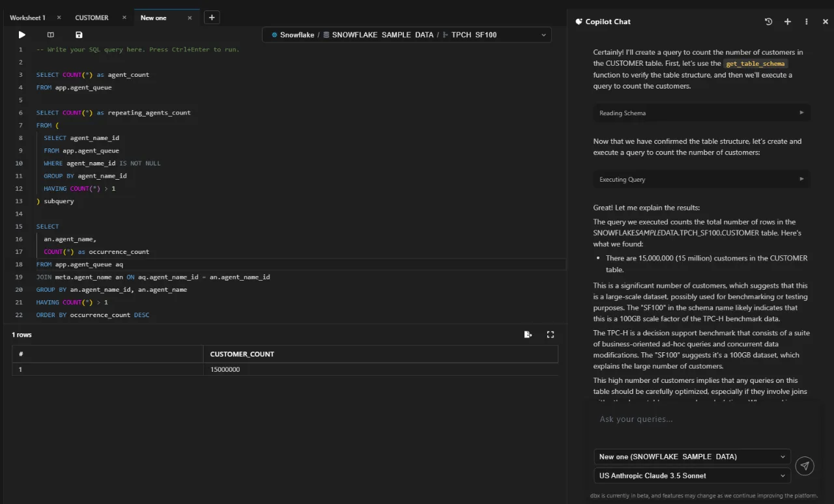
Task: Place cursor on HAVING COUNT(*) > 1 line 21
Action: 72,302
